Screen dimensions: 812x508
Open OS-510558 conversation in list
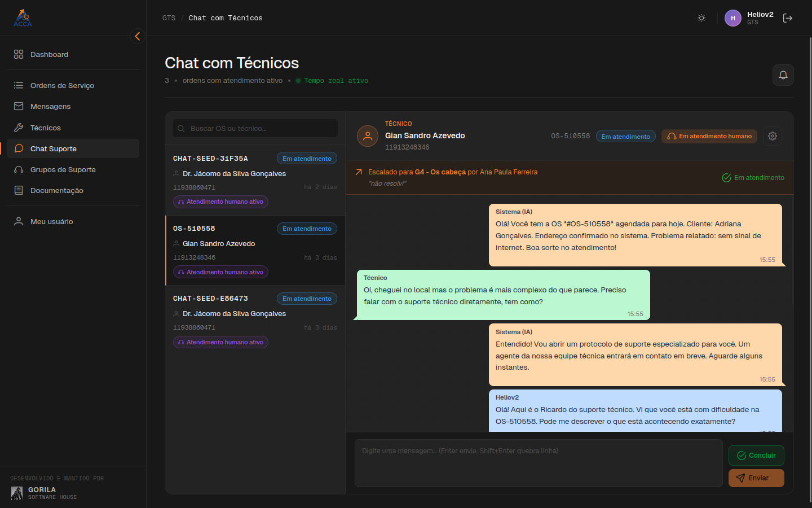(x=255, y=250)
